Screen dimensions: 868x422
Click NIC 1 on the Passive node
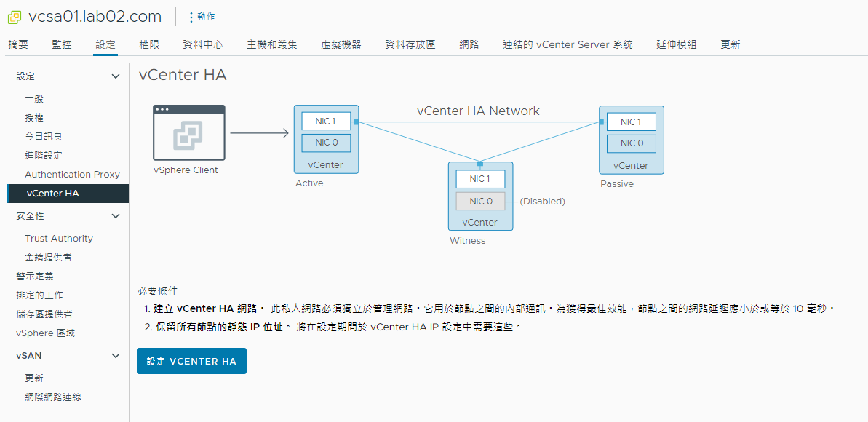click(x=631, y=122)
